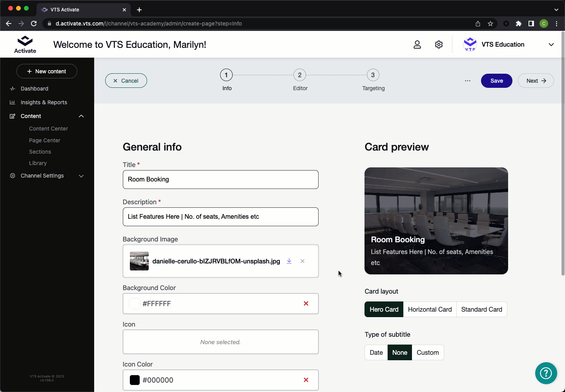Click the page vertical scrollbar
Image resolution: width=565 pixels, height=392 pixels.
tap(563, 154)
